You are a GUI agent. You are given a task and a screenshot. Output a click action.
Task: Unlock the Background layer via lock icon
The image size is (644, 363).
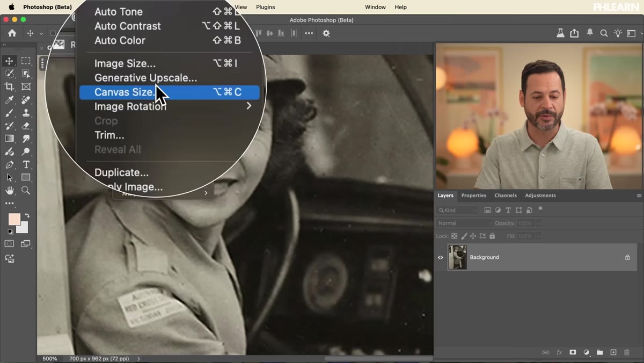(627, 257)
